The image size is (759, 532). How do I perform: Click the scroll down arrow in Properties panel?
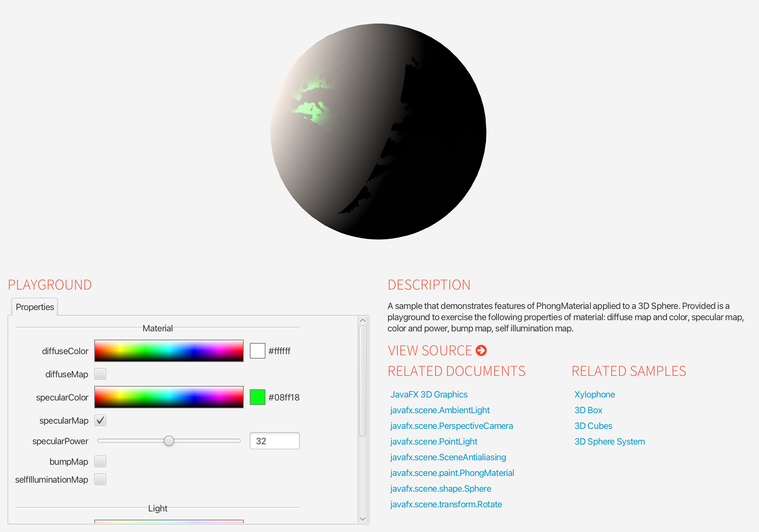tap(362, 519)
